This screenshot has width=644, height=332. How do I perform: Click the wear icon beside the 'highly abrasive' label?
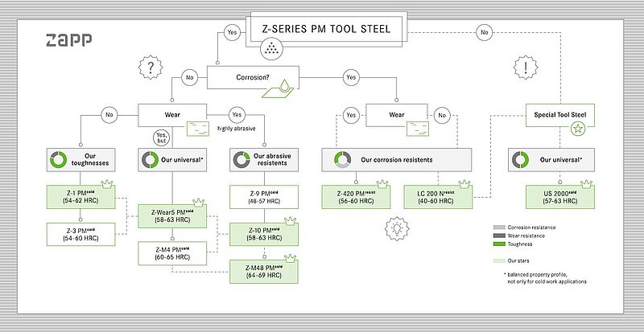[198, 129]
